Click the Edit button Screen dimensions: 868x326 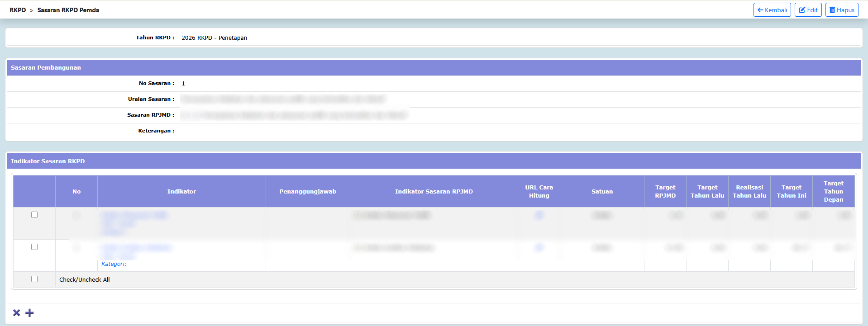pos(808,10)
